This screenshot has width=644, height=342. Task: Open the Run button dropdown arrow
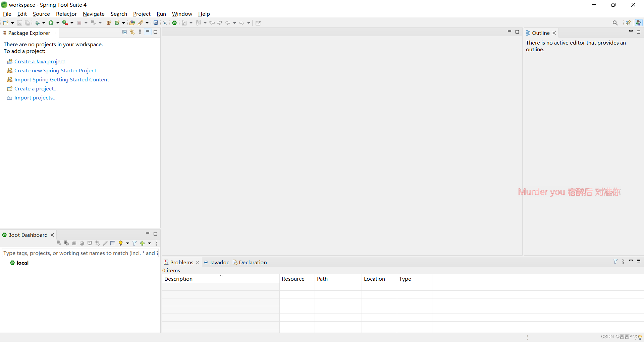point(57,22)
